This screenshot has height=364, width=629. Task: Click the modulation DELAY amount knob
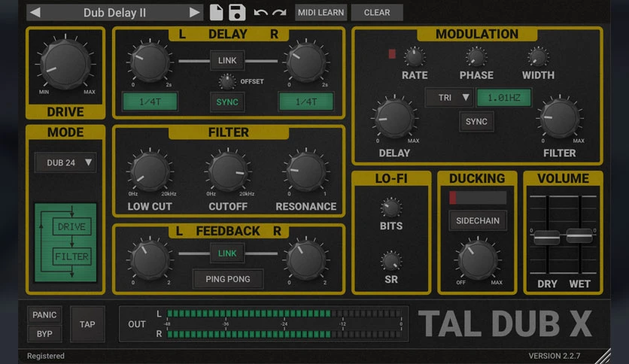[x=394, y=118]
